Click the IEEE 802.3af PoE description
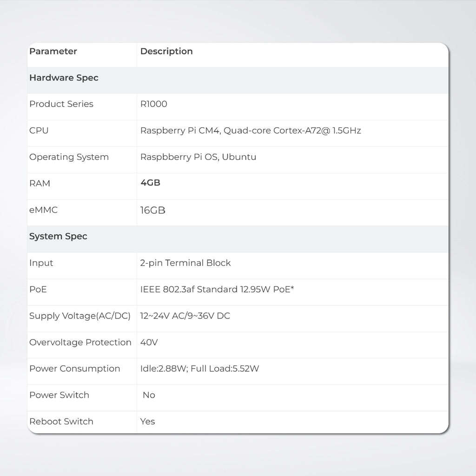Screen dimensions: 476x476 coord(217,290)
